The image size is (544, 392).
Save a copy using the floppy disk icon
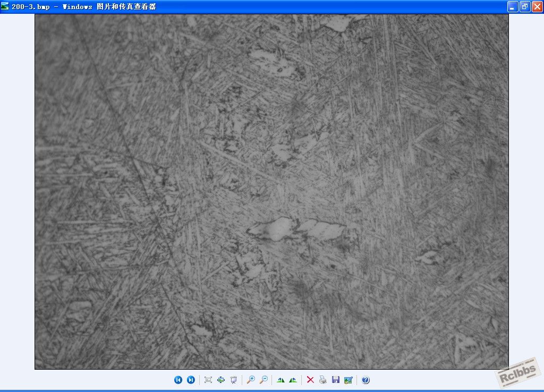point(336,380)
